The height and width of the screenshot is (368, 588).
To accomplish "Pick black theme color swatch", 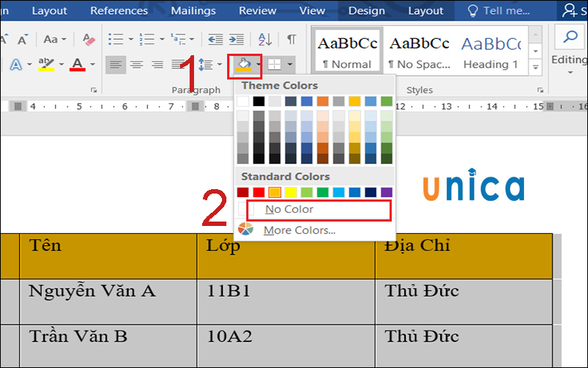I will 259,101.
